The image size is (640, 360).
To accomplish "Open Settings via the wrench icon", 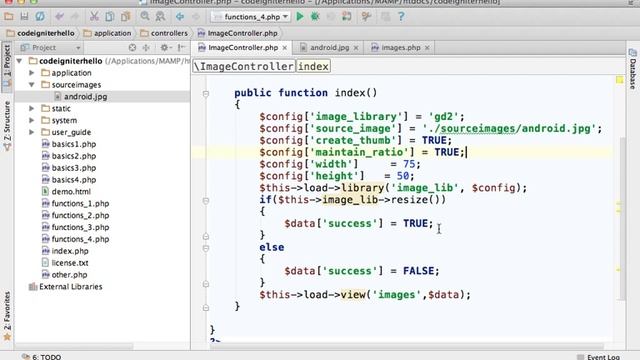I will pyautogui.click(x=366, y=16).
